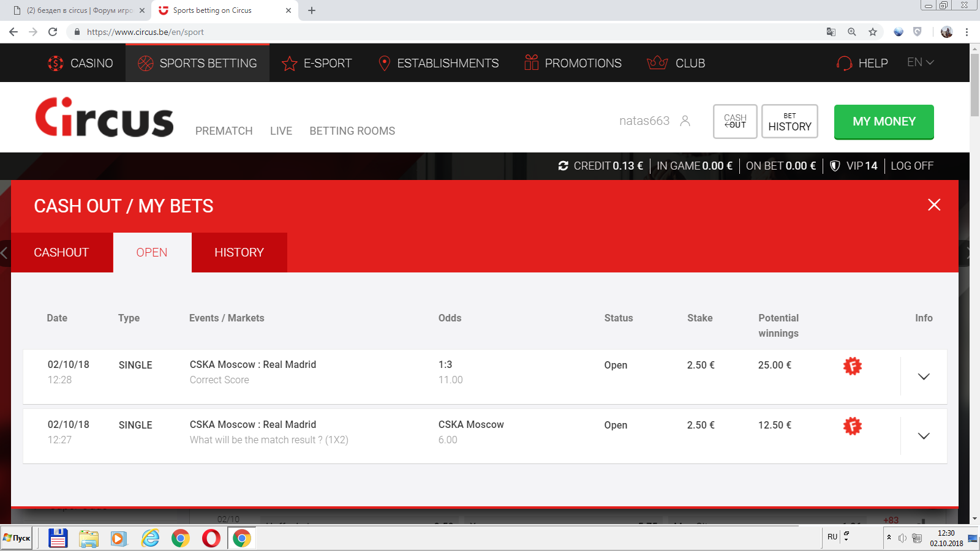This screenshot has height=551, width=980.
Task: Click the previous slide arrow at left edge
Action: click(x=4, y=253)
